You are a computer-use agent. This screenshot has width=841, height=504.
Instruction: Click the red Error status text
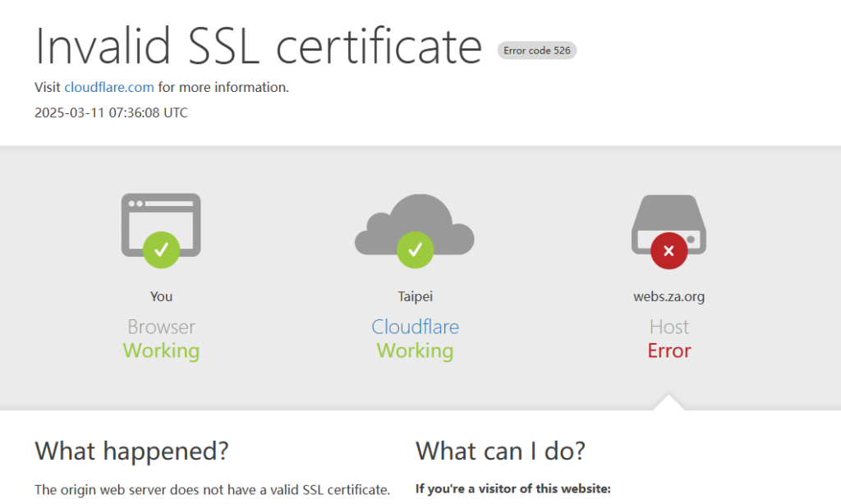[x=669, y=351]
